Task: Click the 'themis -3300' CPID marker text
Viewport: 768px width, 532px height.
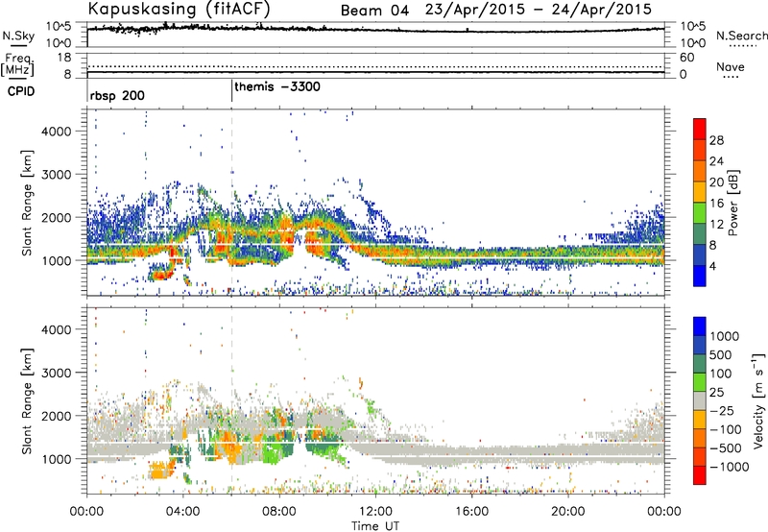Action: coord(277,86)
